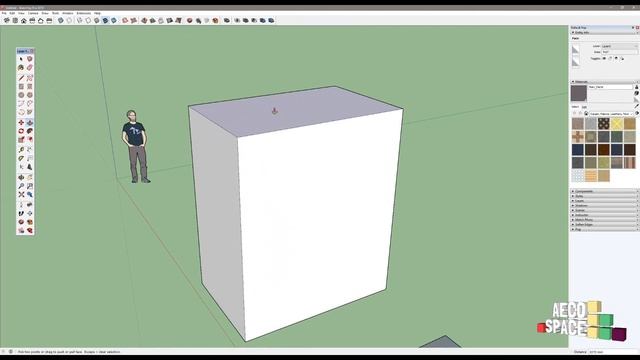Image resolution: width=640 pixels, height=360 pixels.
Task: Choose the Circle drawing tool
Action: (21, 95)
